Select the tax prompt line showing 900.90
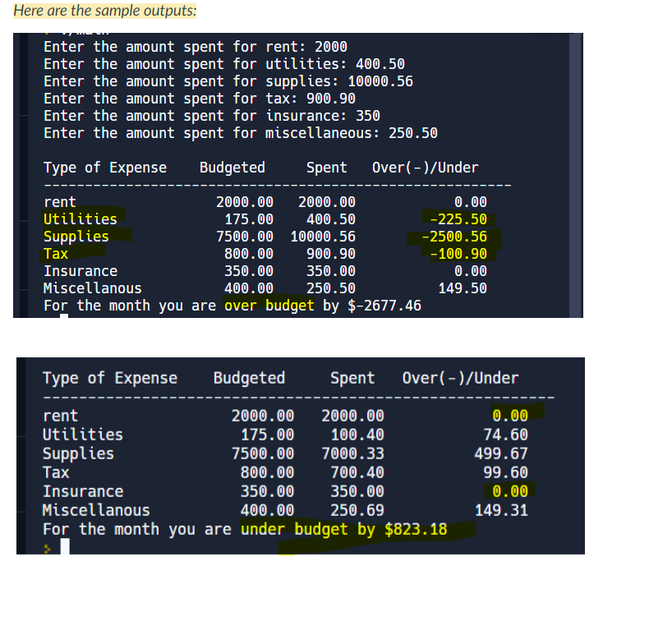The image size is (672, 626). (x=200, y=99)
